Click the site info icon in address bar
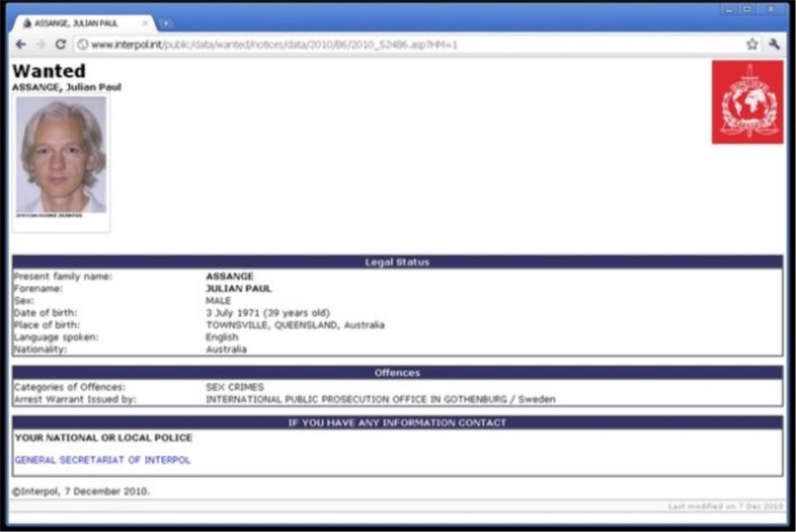The width and height of the screenshot is (796, 532). (82, 45)
